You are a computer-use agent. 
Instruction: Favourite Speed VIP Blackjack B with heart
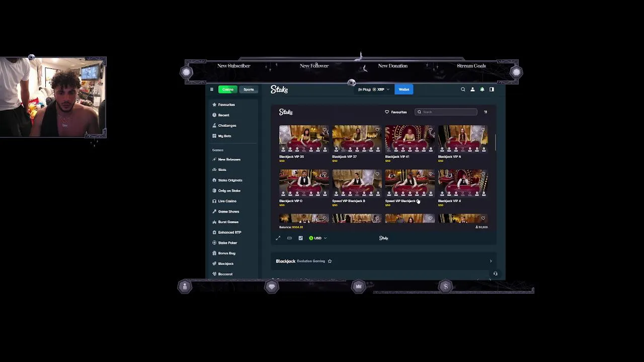pos(377,174)
